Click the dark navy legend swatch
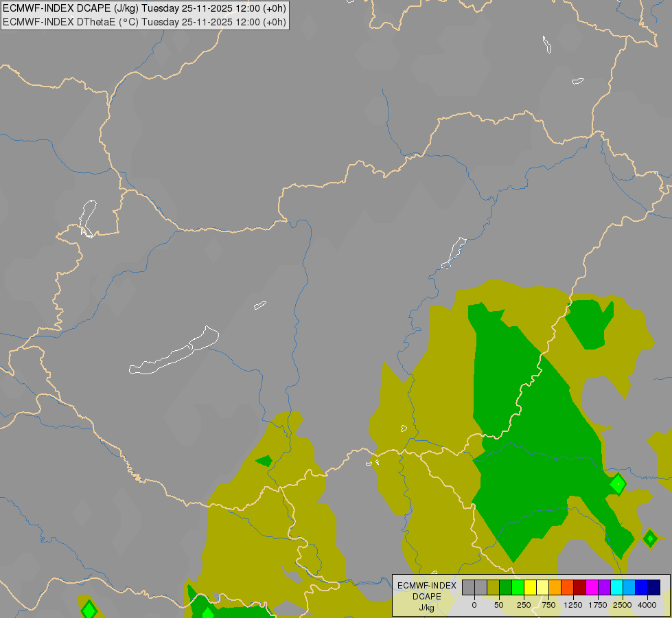This screenshot has width=672, height=618. (x=653, y=587)
